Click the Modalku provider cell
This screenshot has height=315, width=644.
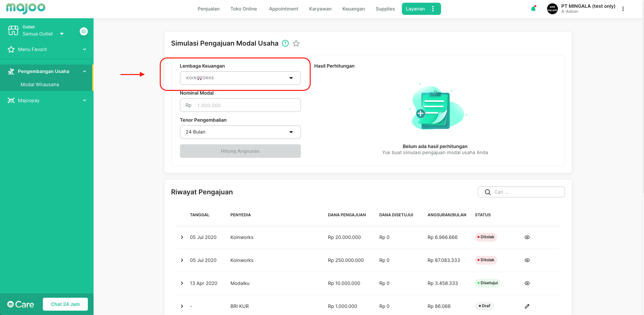[x=240, y=283]
